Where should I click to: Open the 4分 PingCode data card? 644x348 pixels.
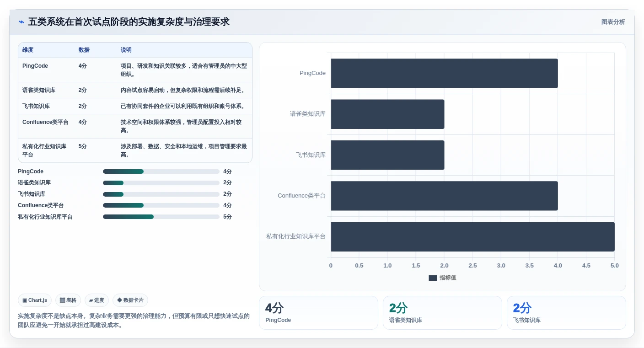(318, 313)
